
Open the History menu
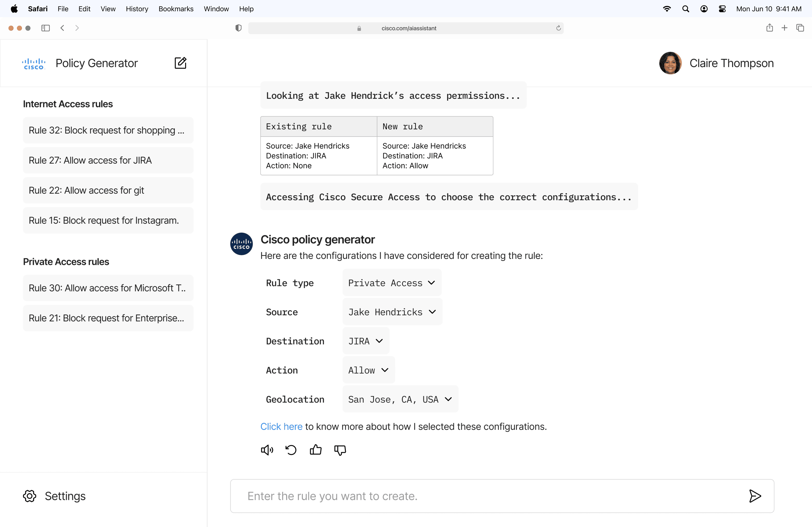pyautogui.click(x=137, y=9)
